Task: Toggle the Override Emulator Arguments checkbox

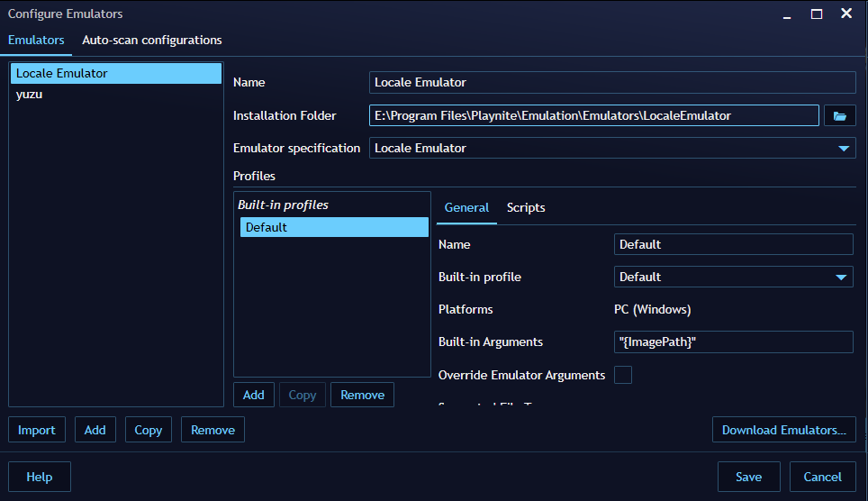Action: point(622,375)
